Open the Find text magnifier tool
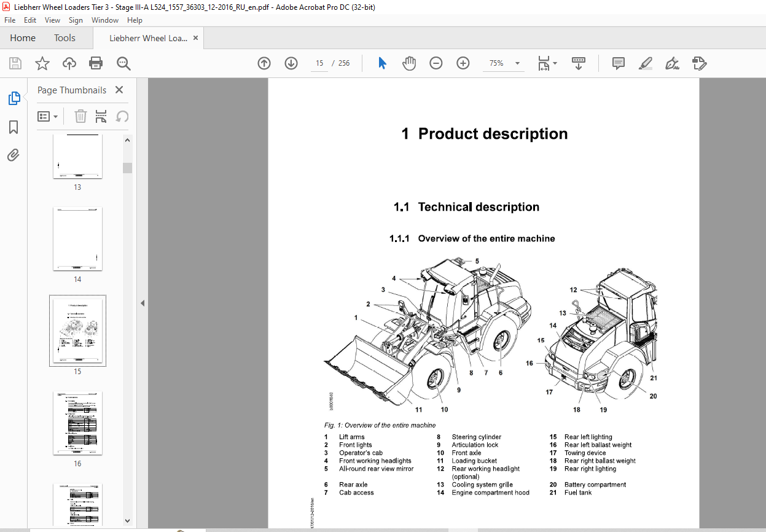The height and width of the screenshot is (532, 766). 124,63
